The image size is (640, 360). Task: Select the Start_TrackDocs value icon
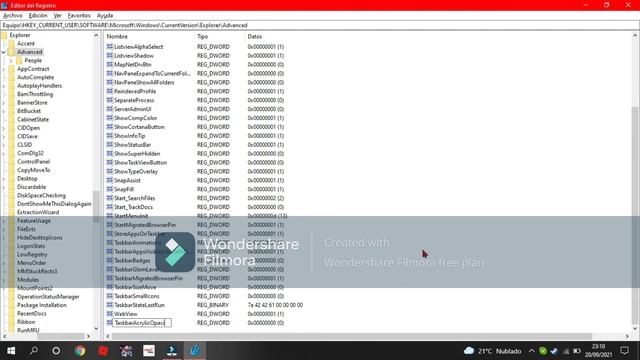[x=109, y=207]
